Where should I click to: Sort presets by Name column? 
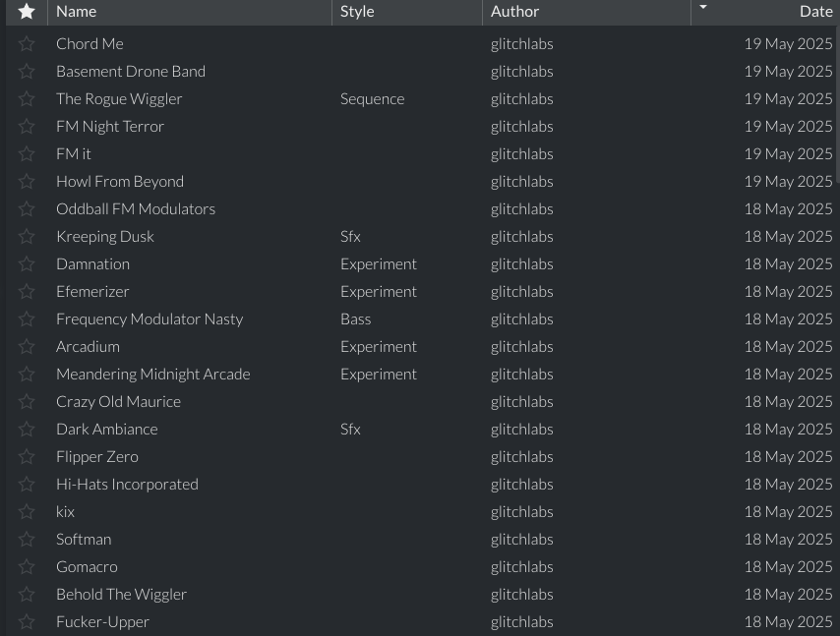(x=187, y=12)
